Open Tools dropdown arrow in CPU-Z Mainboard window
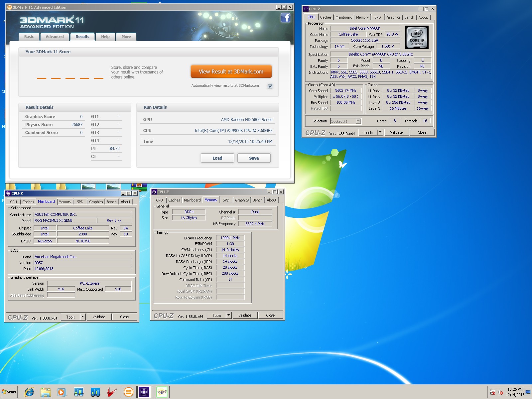532x399 pixels. 83,317
